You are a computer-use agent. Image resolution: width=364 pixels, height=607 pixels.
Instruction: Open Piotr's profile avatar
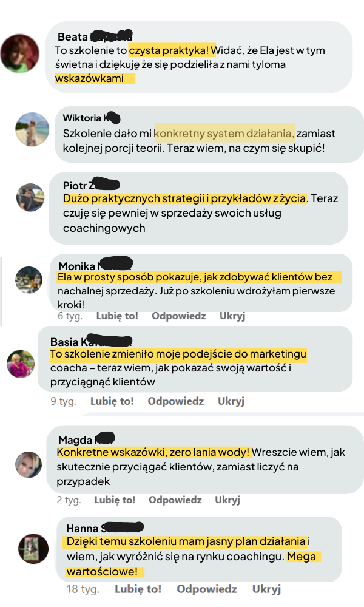30,197
